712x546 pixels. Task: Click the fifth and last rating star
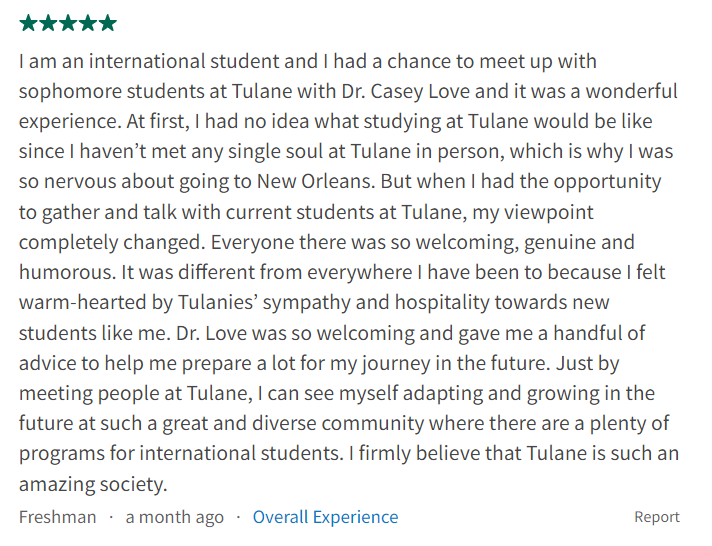[108, 23]
